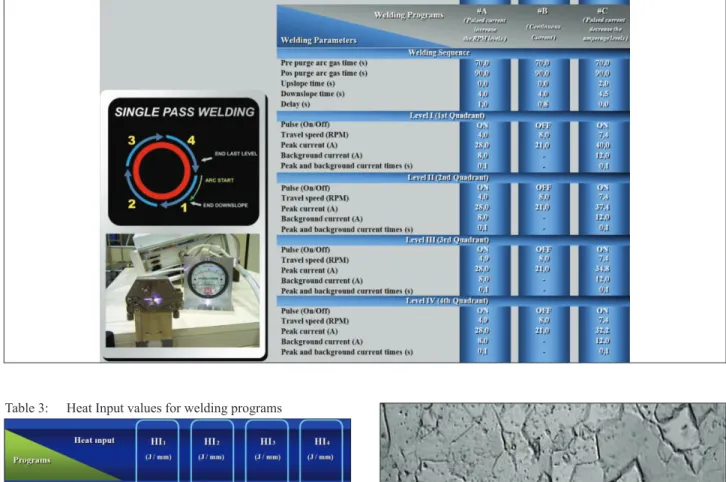Open the grayscale microstructure micrograph image
Viewport: 726px width, 482px height.
coord(552,442)
